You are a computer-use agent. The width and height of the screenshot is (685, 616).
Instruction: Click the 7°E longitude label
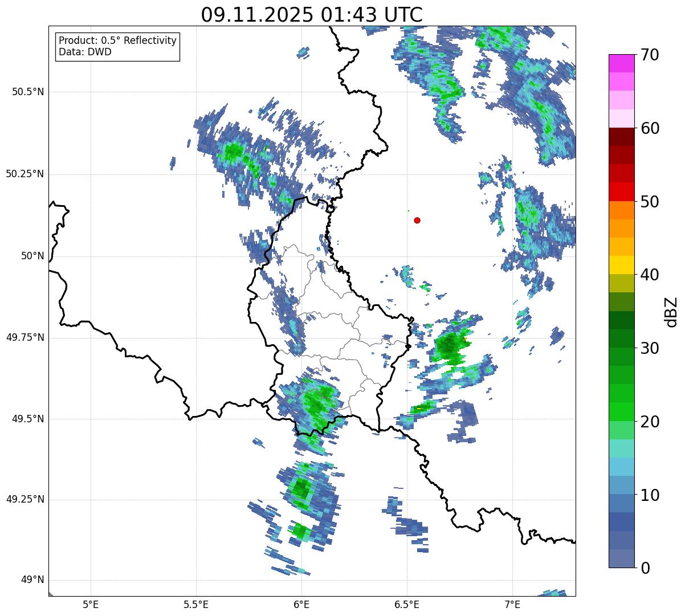(512, 604)
